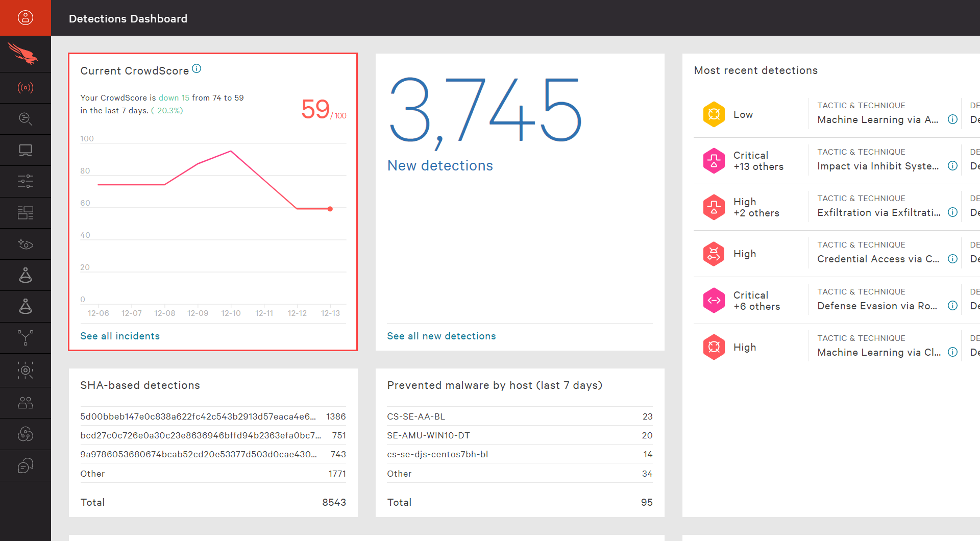Open the Low severity Machine Learning detection
This screenshot has width=980, height=541.
pyautogui.click(x=743, y=114)
